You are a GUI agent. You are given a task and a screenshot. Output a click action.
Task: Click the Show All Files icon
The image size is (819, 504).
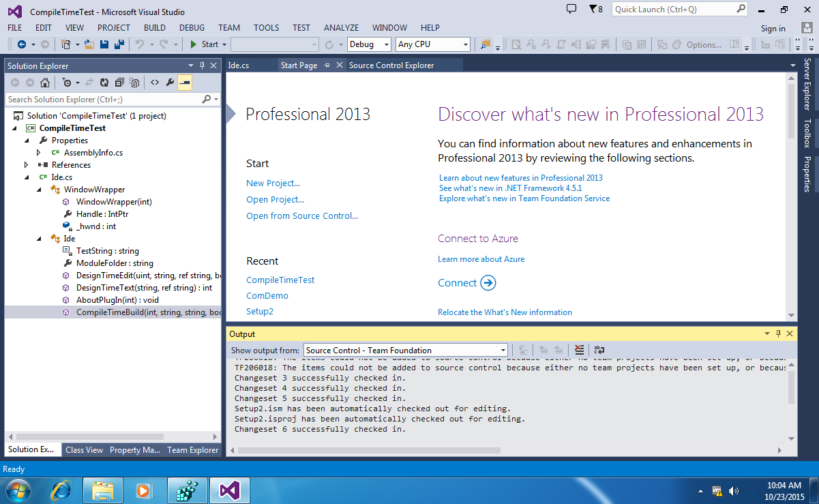[x=135, y=83]
